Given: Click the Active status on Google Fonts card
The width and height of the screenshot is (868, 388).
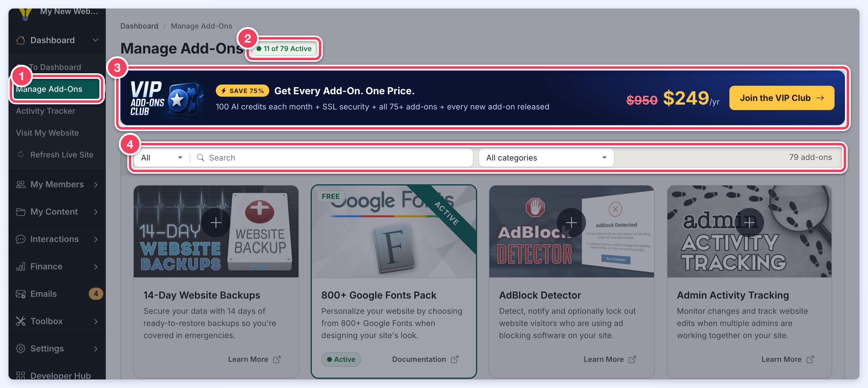Looking at the screenshot, I should [341, 359].
